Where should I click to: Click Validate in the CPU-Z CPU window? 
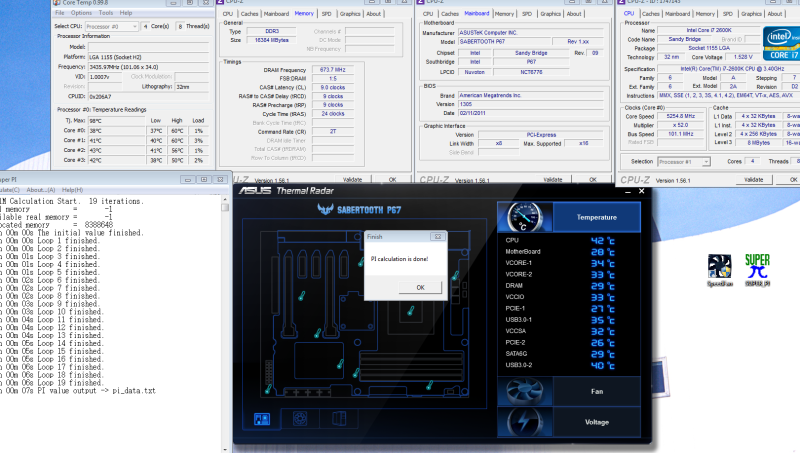point(754,180)
